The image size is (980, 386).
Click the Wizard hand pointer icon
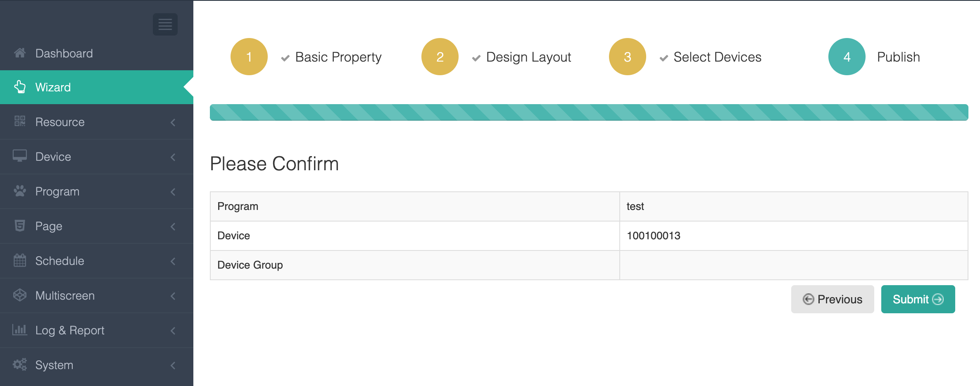tap(20, 87)
